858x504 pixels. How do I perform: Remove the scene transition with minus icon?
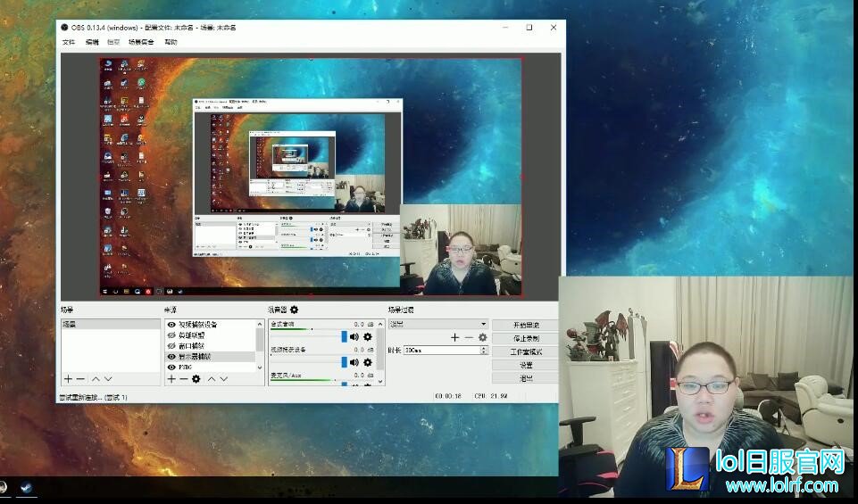tap(469, 337)
